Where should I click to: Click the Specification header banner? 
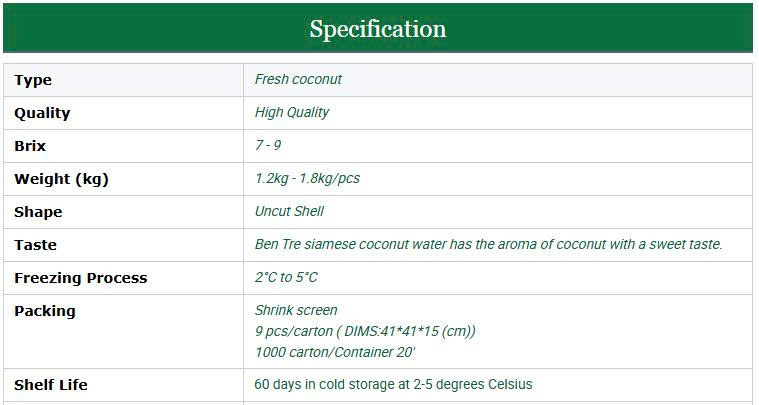point(378,29)
